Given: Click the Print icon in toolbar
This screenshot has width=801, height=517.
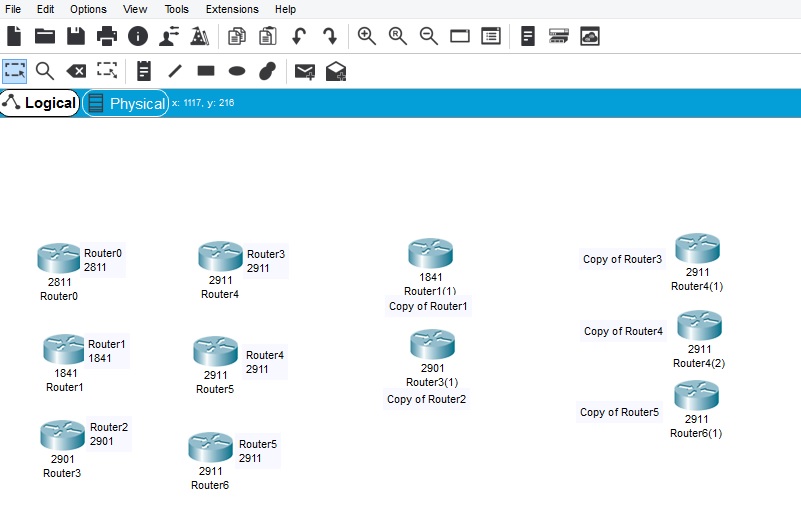Looking at the screenshot, I should coord(107,36).
